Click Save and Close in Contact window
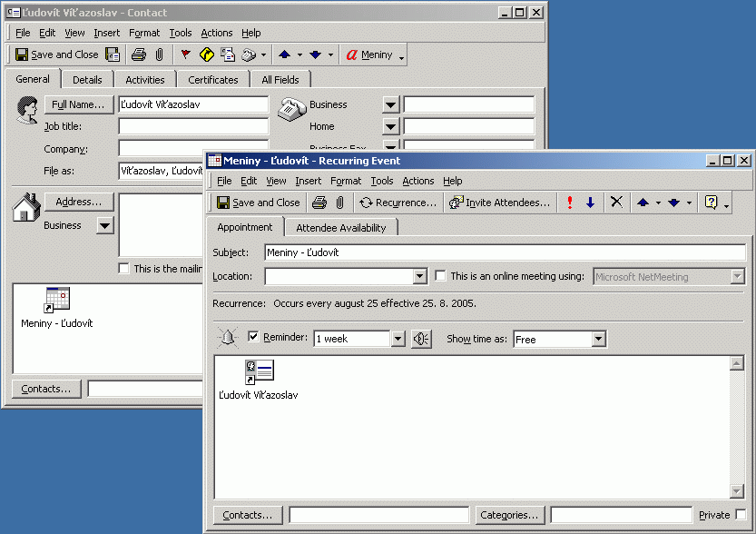Screen dimensions: 756x534 [57, 54]
